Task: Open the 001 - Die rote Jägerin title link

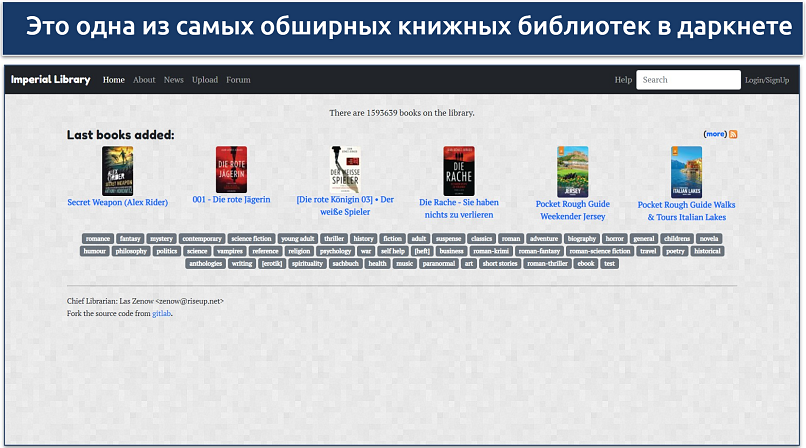Action: [x=231, y=200]
